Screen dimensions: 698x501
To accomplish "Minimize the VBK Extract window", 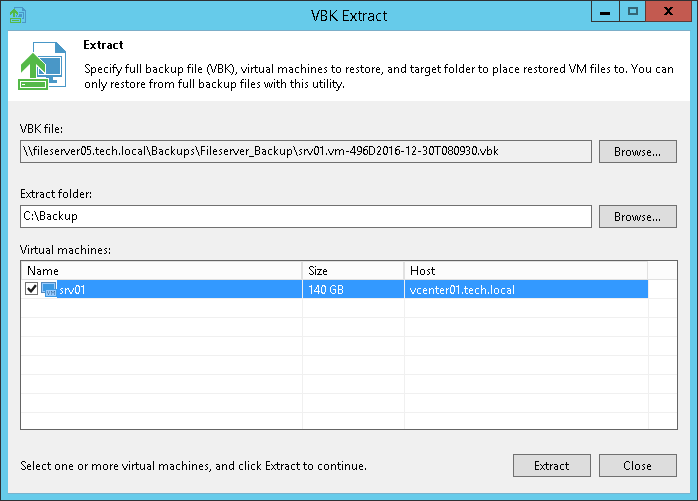I will 604,13.
